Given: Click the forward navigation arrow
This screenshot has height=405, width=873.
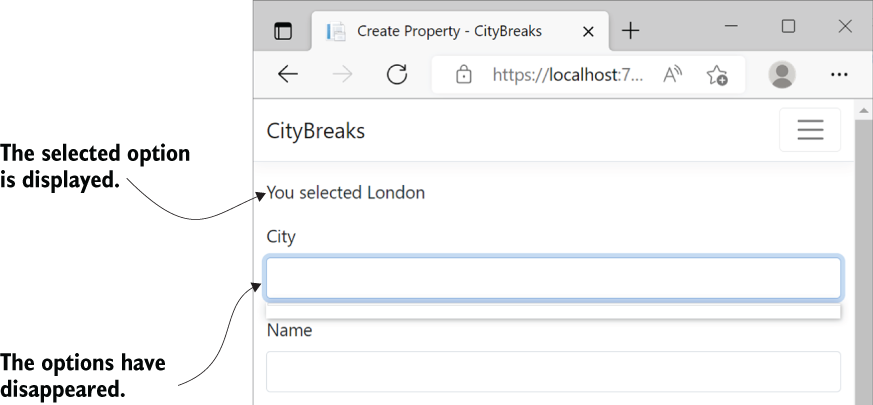Looking at the screenshot, I should tap(342, 74).
